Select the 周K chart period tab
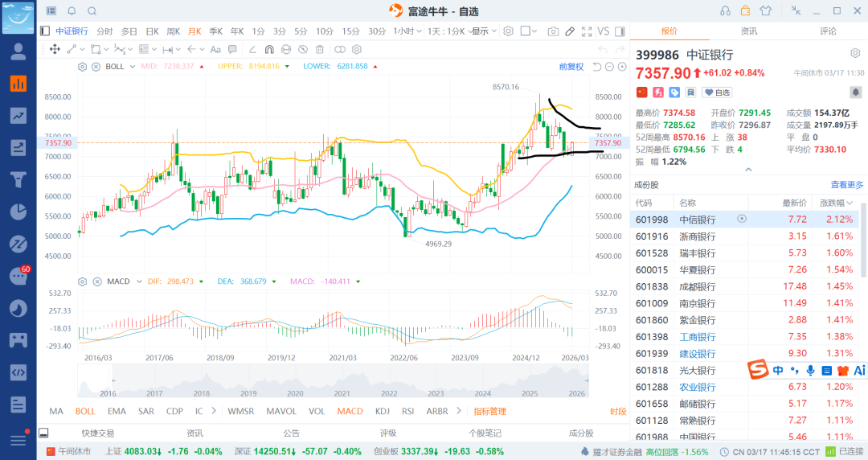 tap(173, 31)
